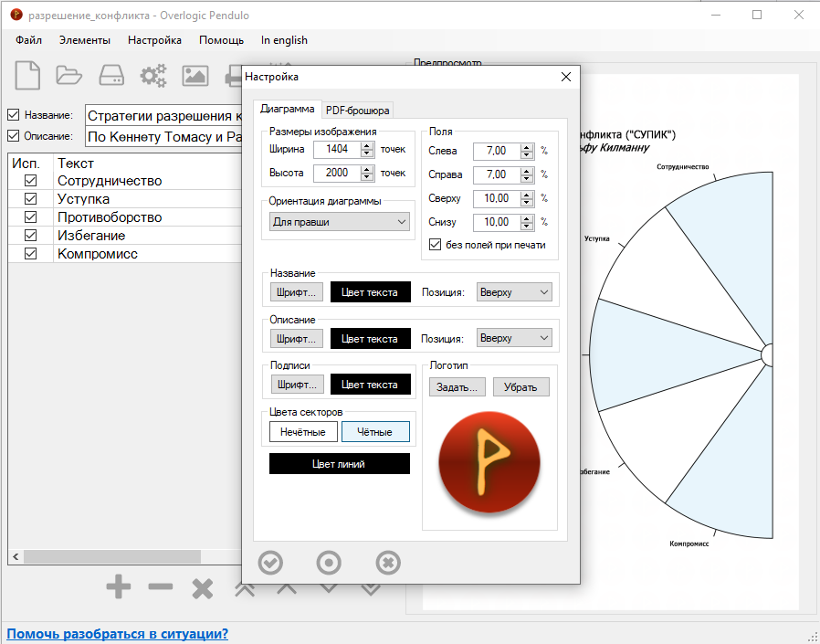This screenshot has height=644, width=820.
Task: Open settings via the gears icon
Action: click(152, 75)
